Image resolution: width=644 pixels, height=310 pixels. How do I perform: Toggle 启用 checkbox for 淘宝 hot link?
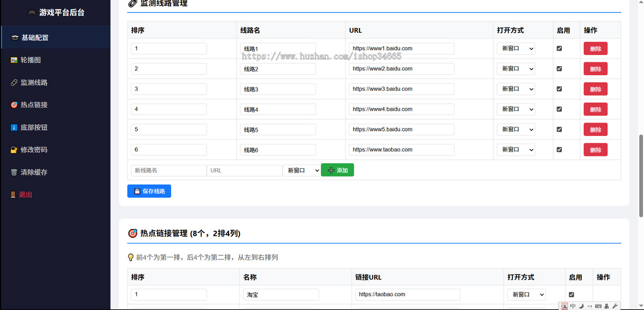click(x=571, y=294)
